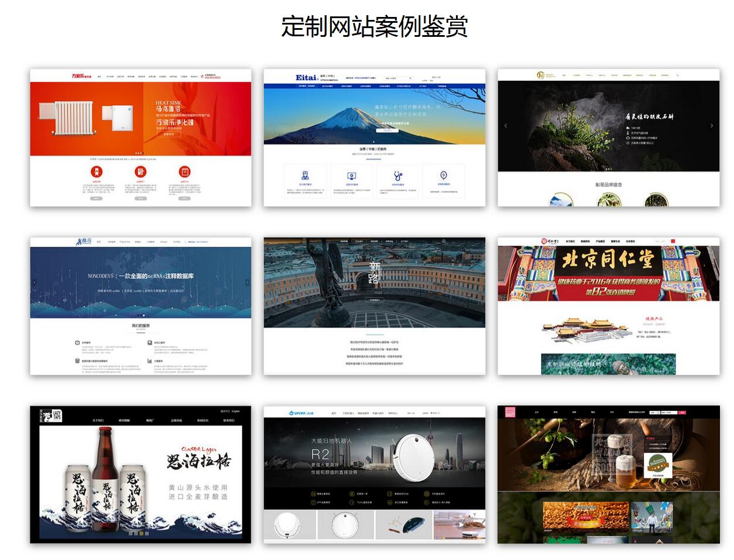The width and height of the screenshot is (734, 560).
Task: Click the red star badge service icon
Action: 97,171
